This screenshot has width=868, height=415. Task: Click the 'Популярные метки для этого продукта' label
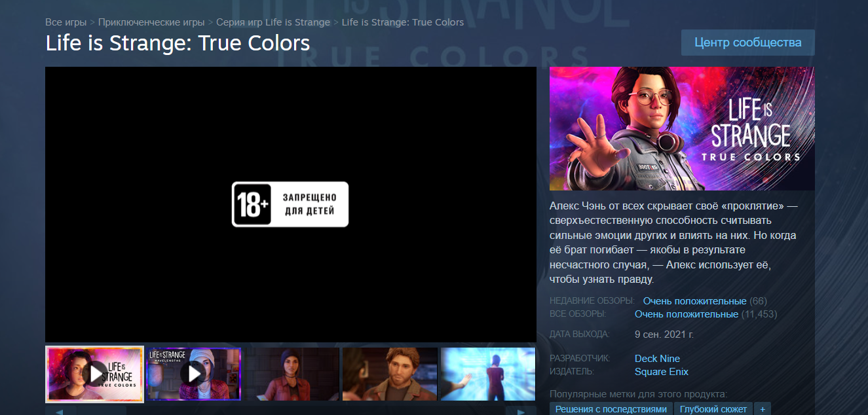coord(639,394)
